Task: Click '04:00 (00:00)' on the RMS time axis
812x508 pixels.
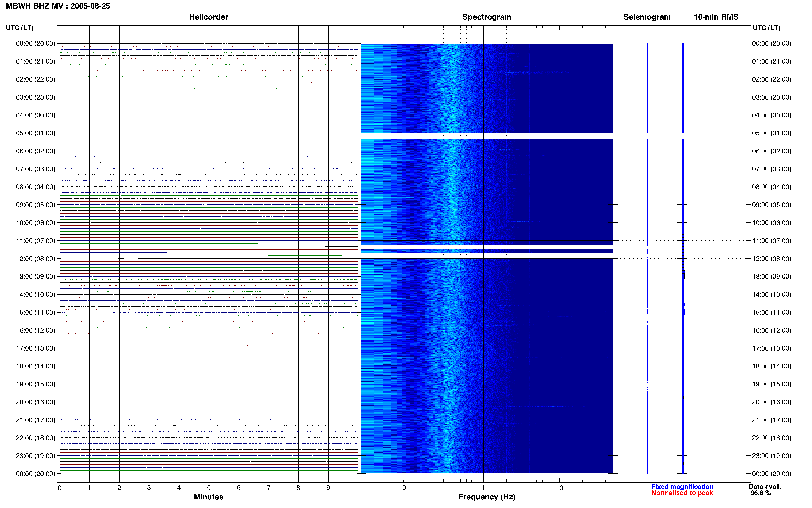Action: coord(772,115)
